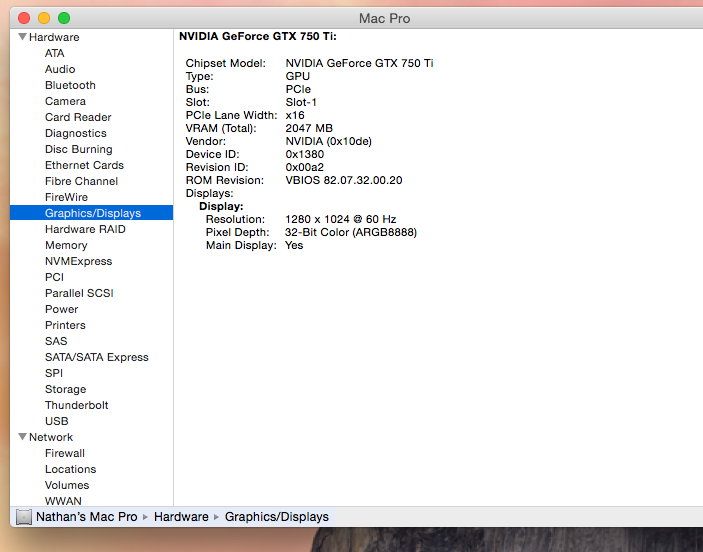Click the Revision ID value 0x00a2
703x552 pixels.
click(x=304, y=167)
